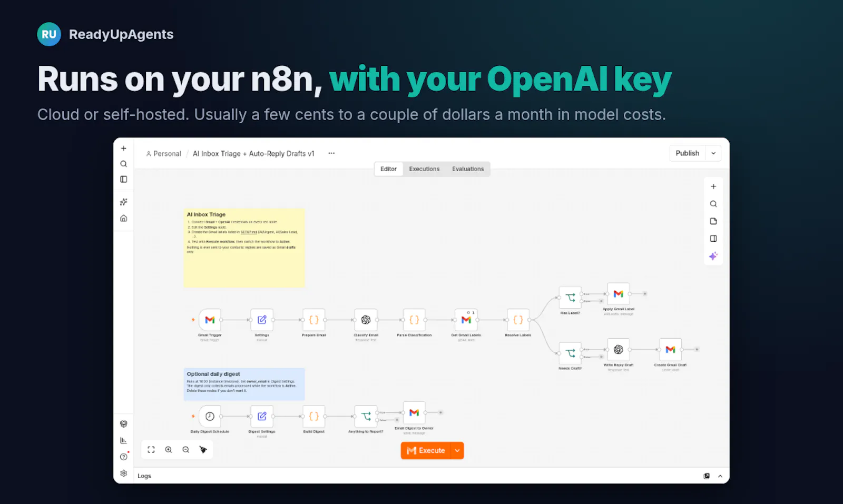Open the Personal breadcrumb link

tap(164, 154)
